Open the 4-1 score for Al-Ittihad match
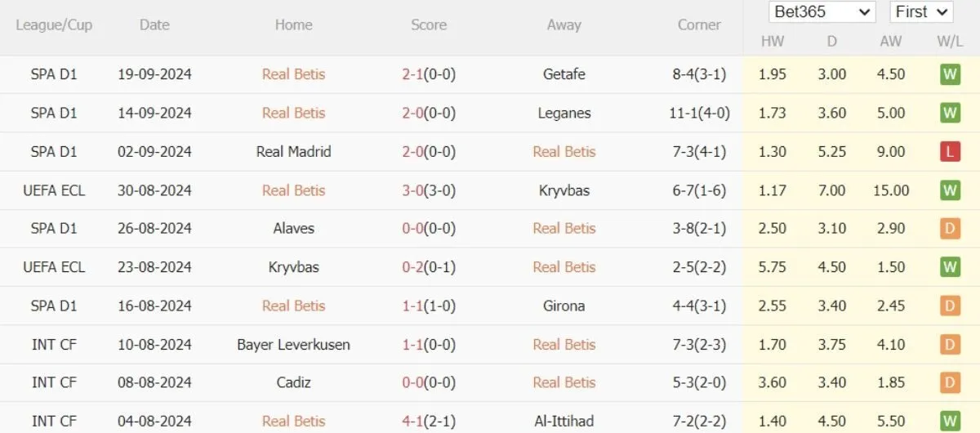980x433 pixels. point(429,422)
